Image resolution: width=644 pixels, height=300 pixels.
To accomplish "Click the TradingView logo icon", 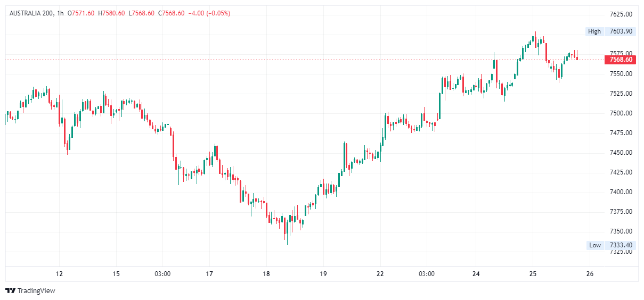I will 10,290.
